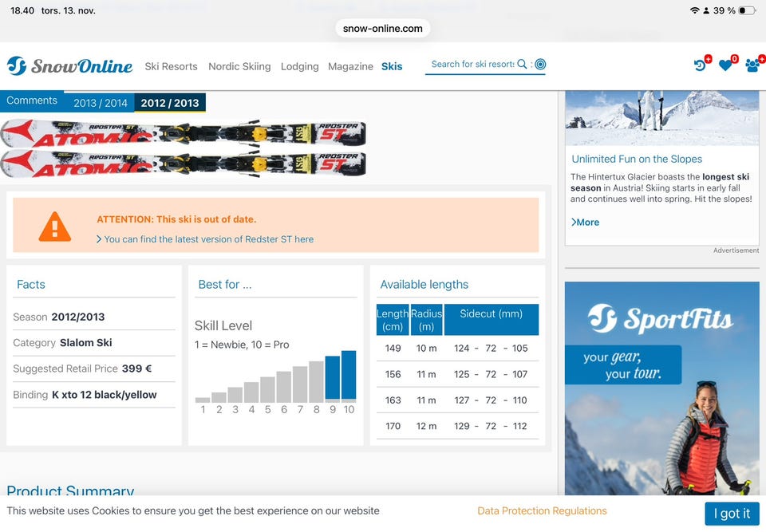
Task: Switch to the 2013 / 2014 season tab
Action: (x=101, y=103)
